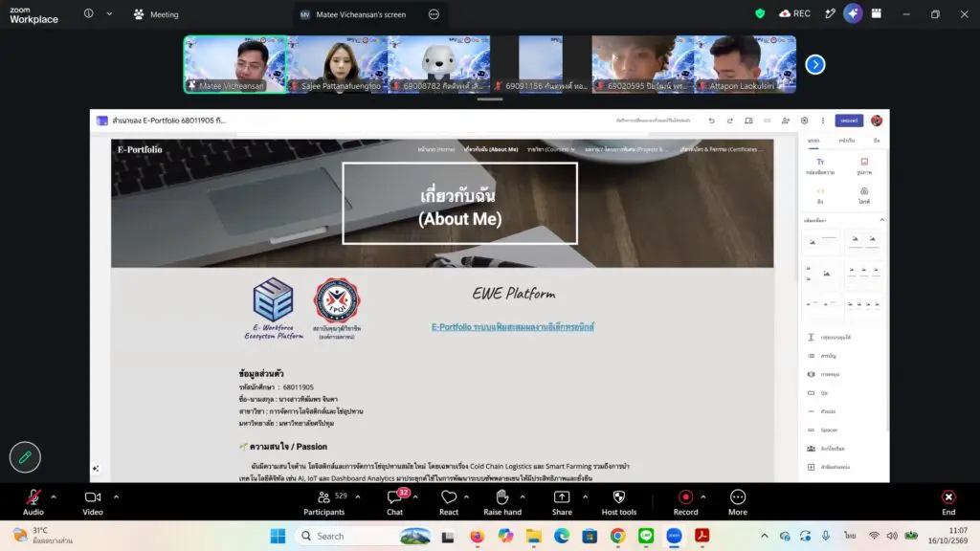Screen dimensions: 980x551
Task: Open the E-Portfolio link under EWE Platform
Action: click(513, 327)
